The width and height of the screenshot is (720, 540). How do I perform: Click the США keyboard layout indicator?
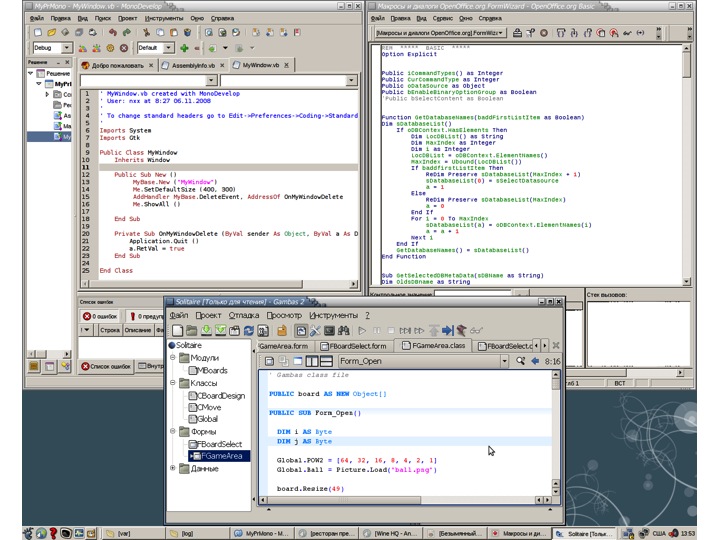(658, 533)
